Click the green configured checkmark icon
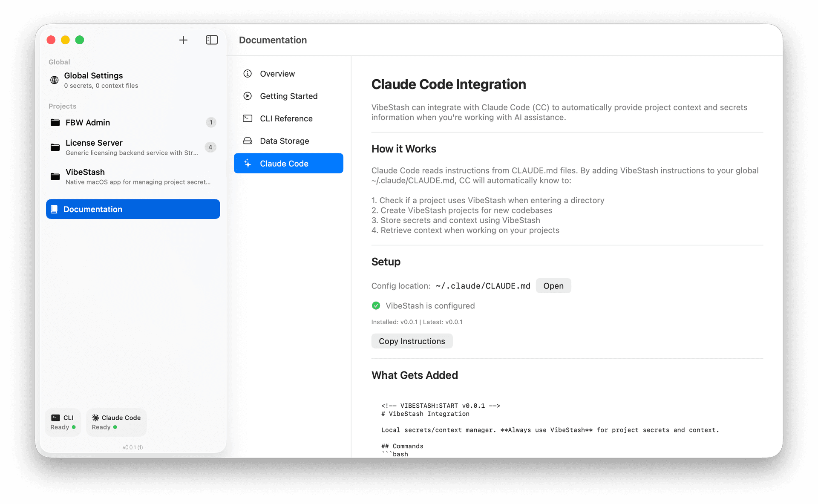 point(376,305)
